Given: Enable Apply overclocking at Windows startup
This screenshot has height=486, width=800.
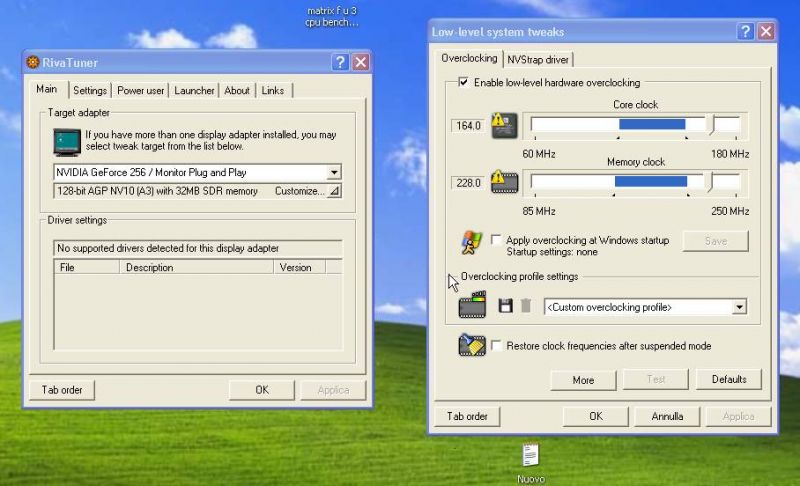Looking at the screenshot, I should pyautogui.click(x=496, y=240).
